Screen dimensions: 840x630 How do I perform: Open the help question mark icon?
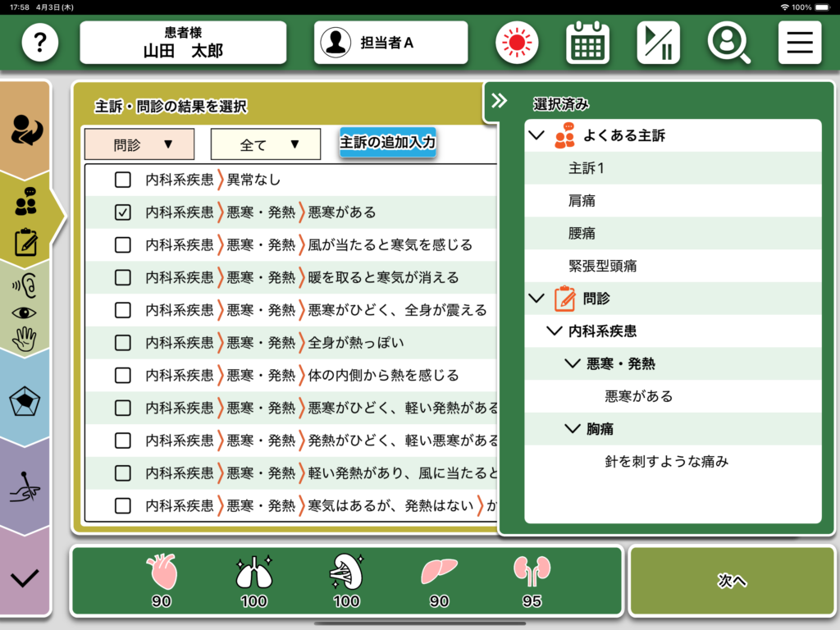(x=40, y=43)
